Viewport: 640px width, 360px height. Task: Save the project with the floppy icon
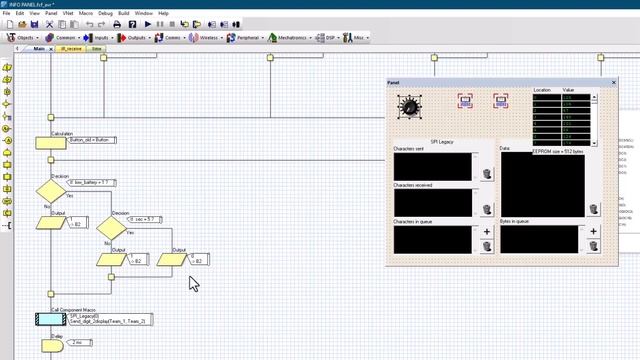35,24
